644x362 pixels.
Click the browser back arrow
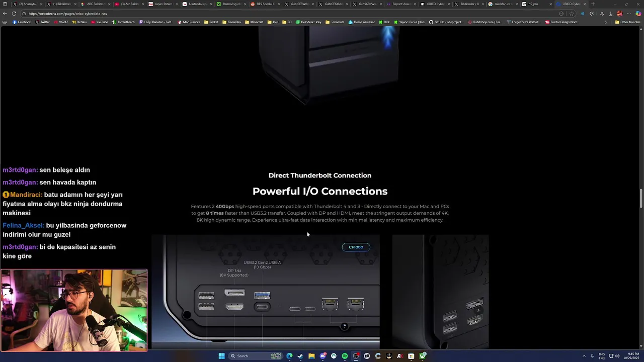[x=5, y=14]
